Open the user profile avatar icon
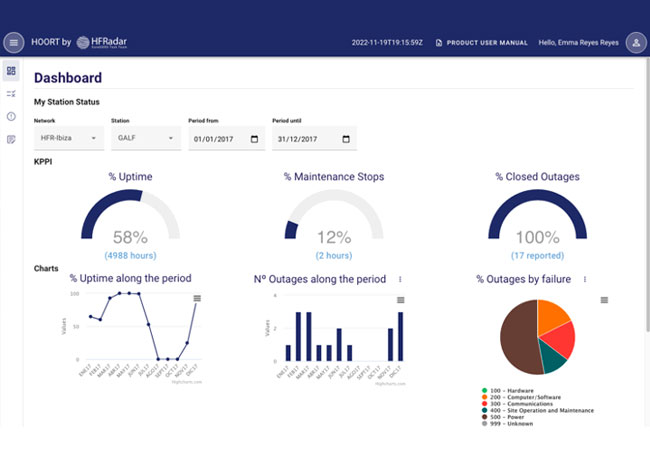650x450 pixels. click(x=636, y=43)
